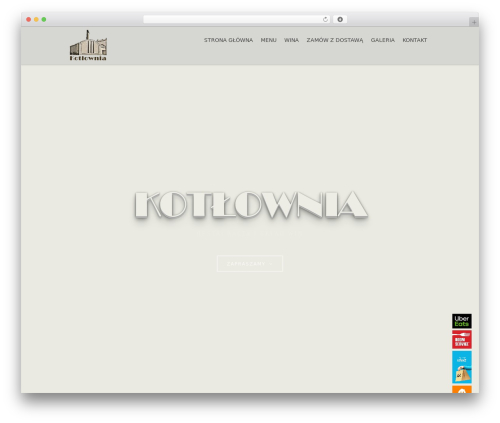Click the large Kotłownia hero title
This screenshot has width=500, height=423.
click(251, 205)
